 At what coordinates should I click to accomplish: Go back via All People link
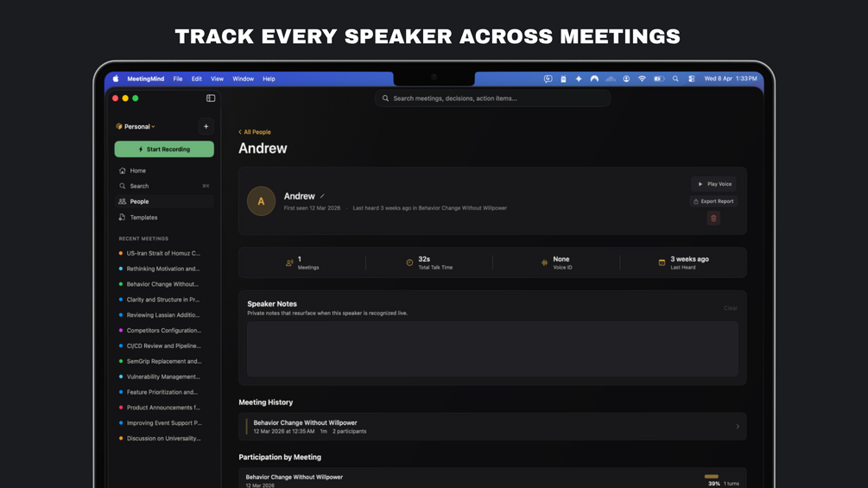click(255, 131)
